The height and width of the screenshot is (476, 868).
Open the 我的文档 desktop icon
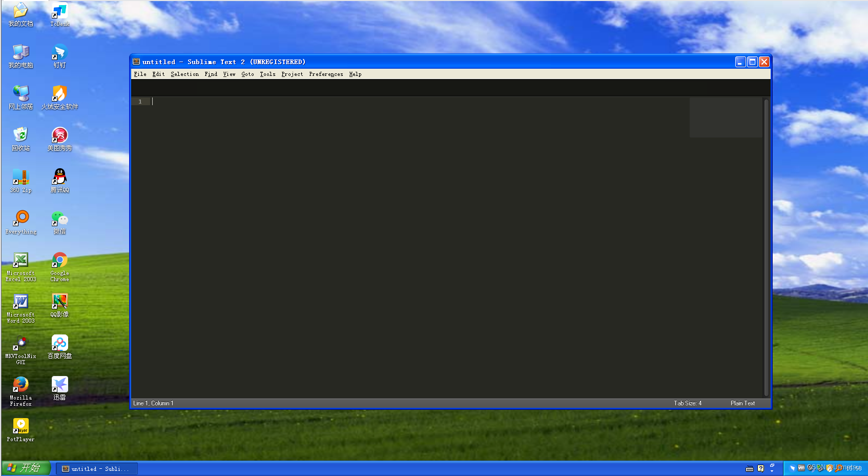(x=20, y=14)
